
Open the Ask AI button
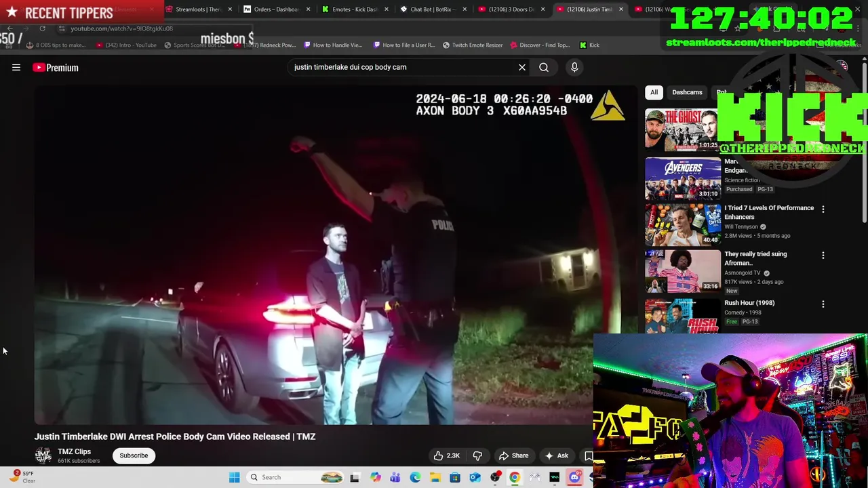(556, 455)
